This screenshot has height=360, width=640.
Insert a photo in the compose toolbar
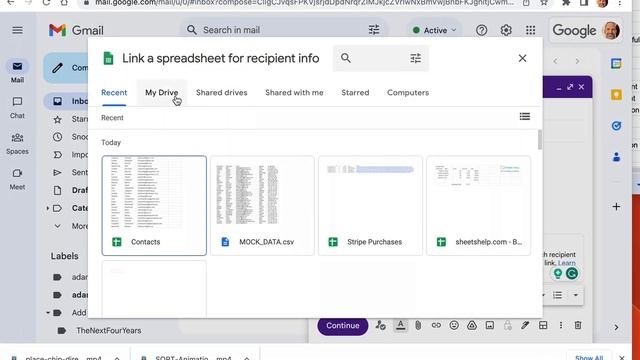(x=489, y=325)
